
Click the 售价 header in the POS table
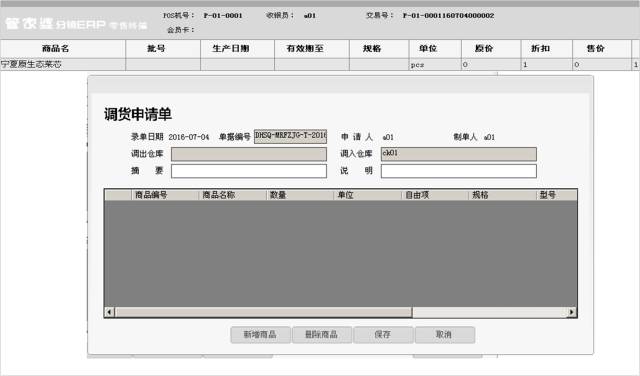click(602, 49)
